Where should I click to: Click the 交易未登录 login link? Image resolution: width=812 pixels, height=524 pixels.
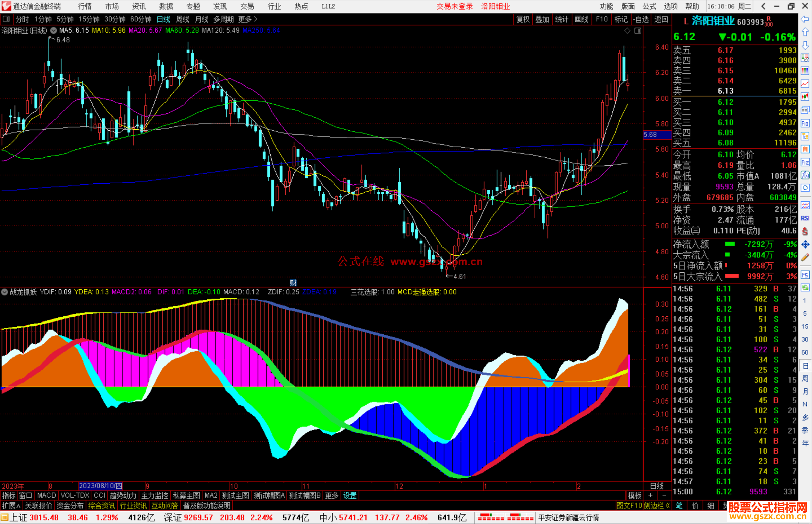click(454, 6)
